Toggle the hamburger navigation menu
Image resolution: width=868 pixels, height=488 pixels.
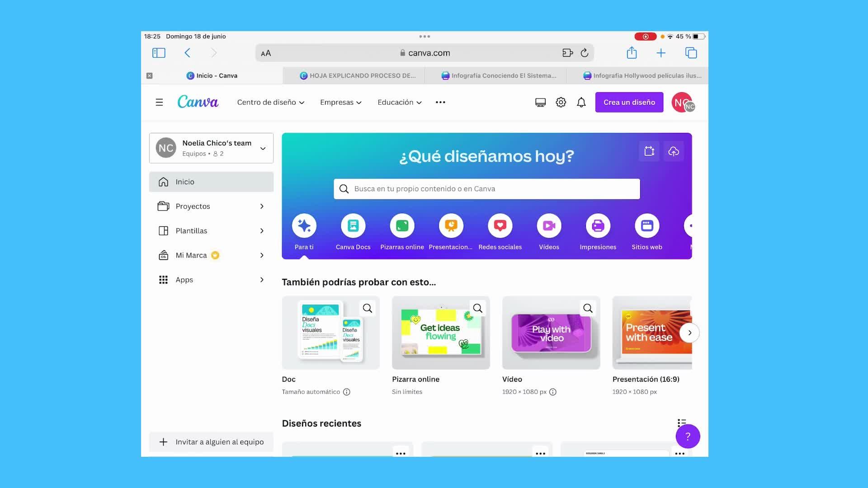159,103
